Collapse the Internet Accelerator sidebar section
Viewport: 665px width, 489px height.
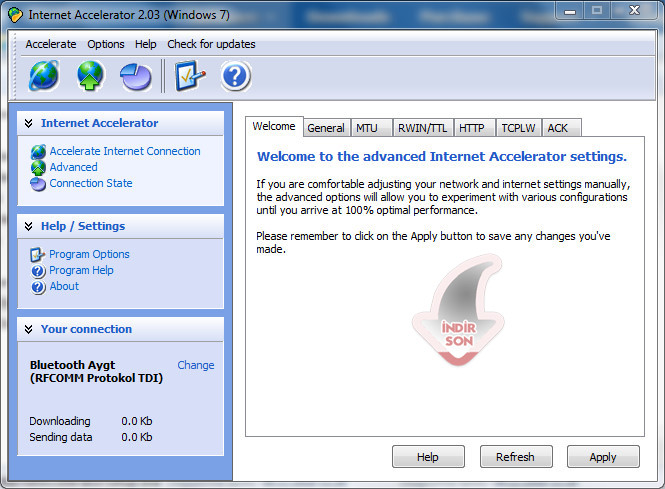[x=28, y=123]
